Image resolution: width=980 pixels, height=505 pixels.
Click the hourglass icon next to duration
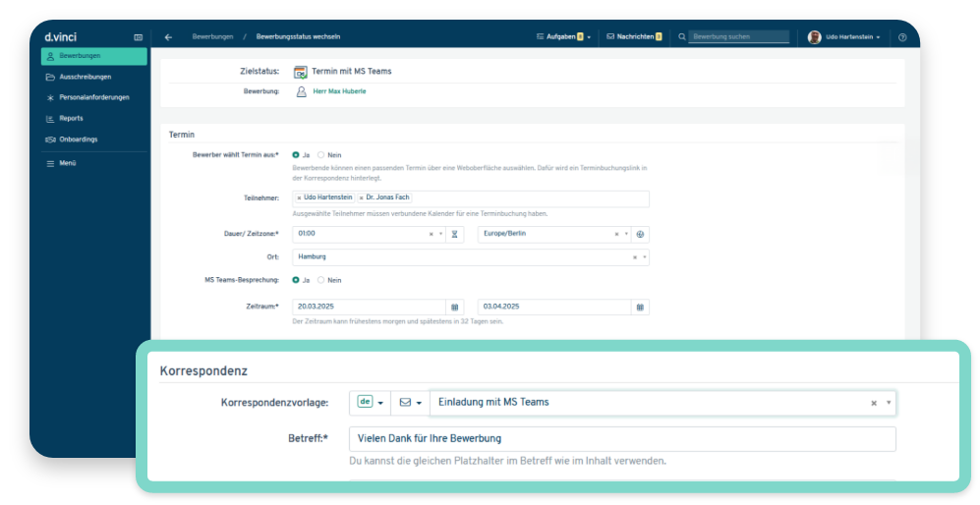click(454, 235)
